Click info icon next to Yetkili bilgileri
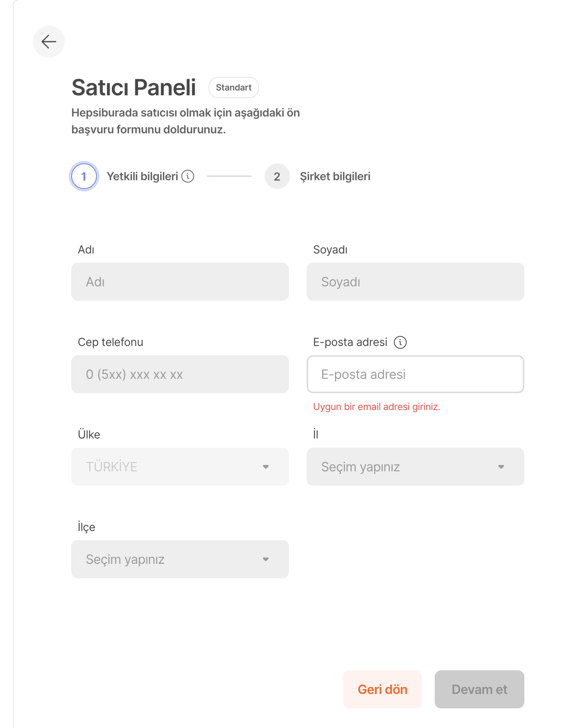Screen dimensions: 578x728 pos(188,176)
